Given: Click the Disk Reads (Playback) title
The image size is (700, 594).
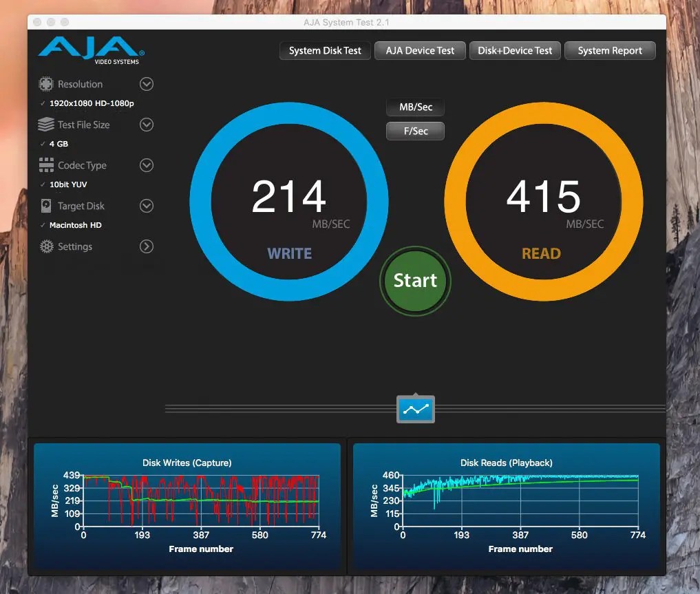Looking at the screenshot, I should click(x=507, y=463).
